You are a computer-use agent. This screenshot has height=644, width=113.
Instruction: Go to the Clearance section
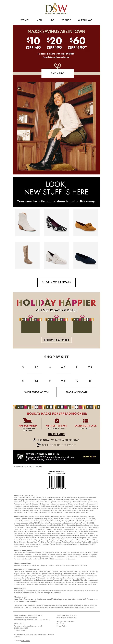point(85,20)
